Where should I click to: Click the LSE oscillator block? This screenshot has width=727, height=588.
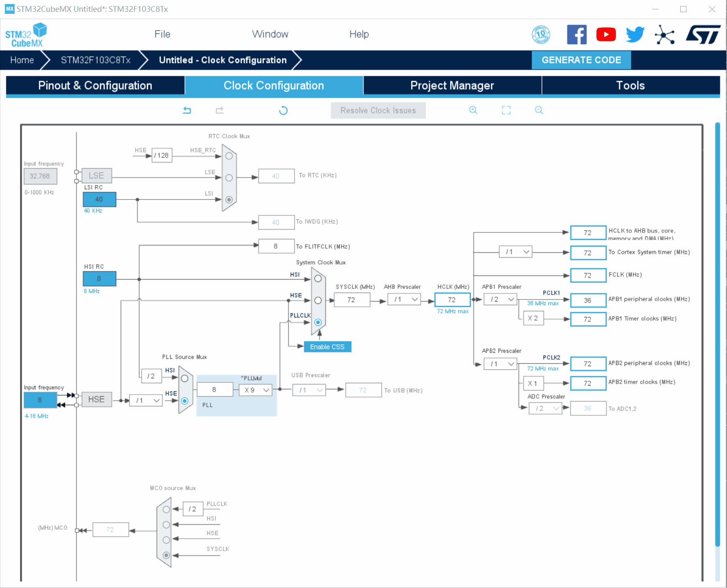[x=97, y=176]
